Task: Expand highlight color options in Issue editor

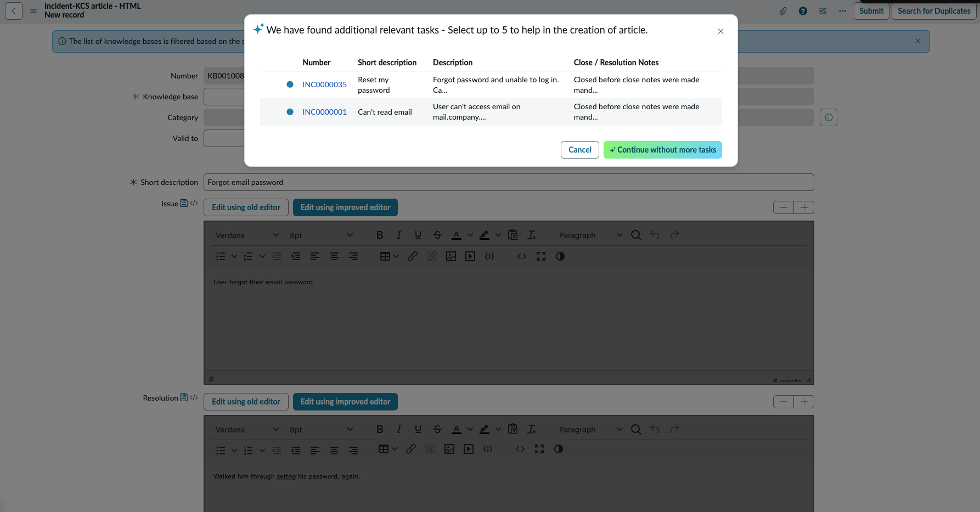Action: (x=498, y=235)
